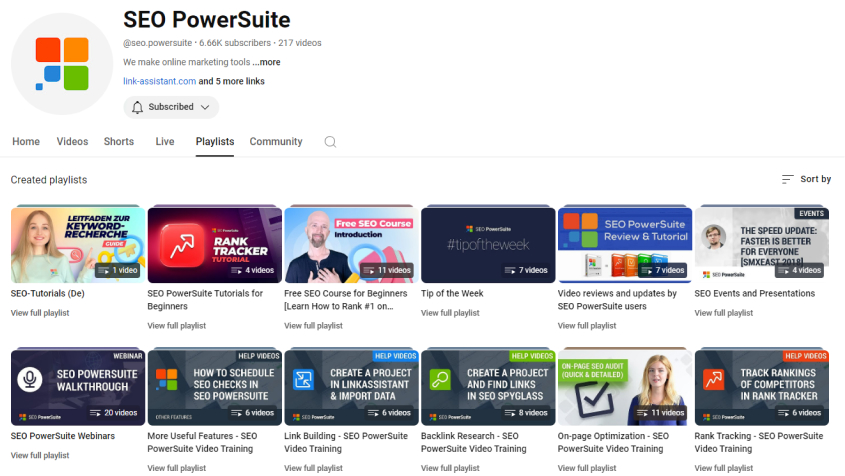This screenshot has width=845, height=476.
Task: Switch to the Live tab
Action: pyautogui.click(x=165, y=141)
